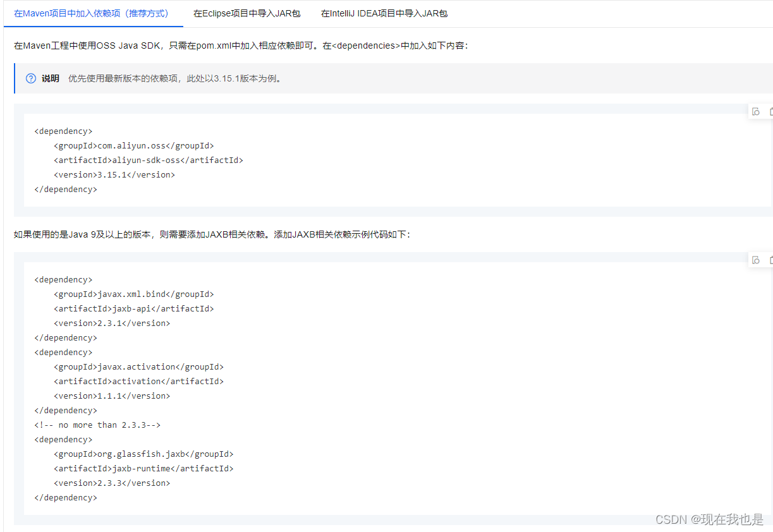This screenshot has width=773, height=532.
Task: Click the note text mentioning 3.15.1版本为例
Action: [175, 78]
